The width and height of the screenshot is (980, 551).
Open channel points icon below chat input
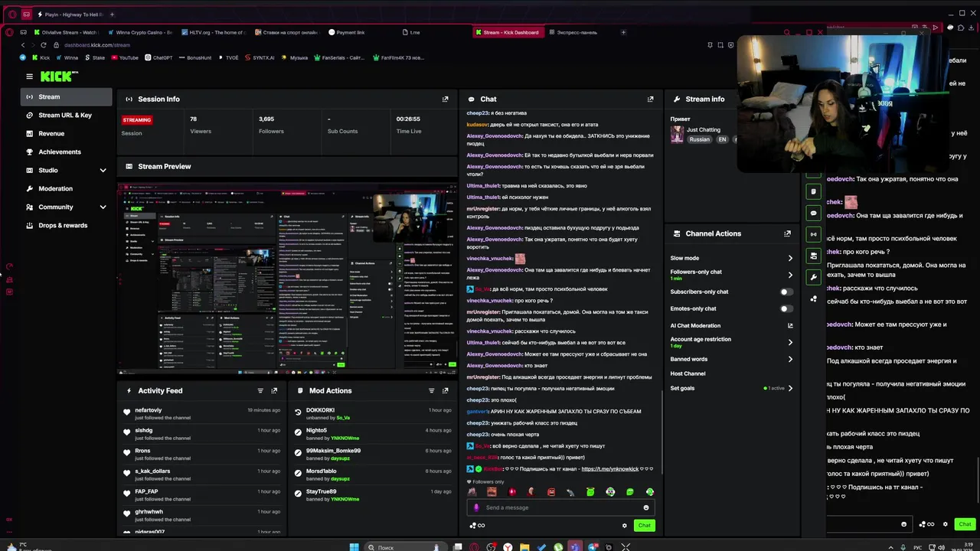coord(477,526)
